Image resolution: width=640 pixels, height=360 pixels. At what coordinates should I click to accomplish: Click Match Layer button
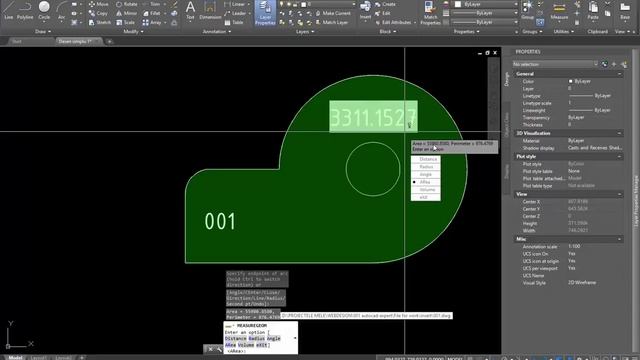[x=331, y=22]
